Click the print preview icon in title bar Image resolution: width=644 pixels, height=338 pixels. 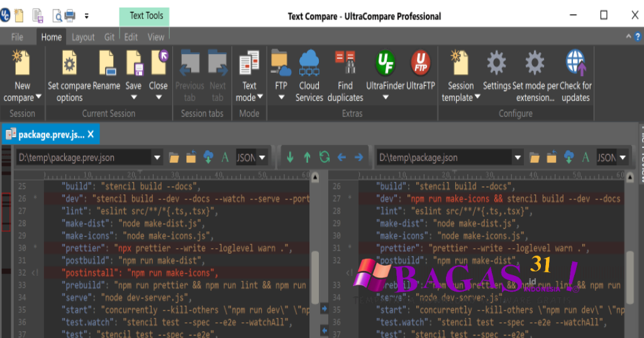coord(57,16)
